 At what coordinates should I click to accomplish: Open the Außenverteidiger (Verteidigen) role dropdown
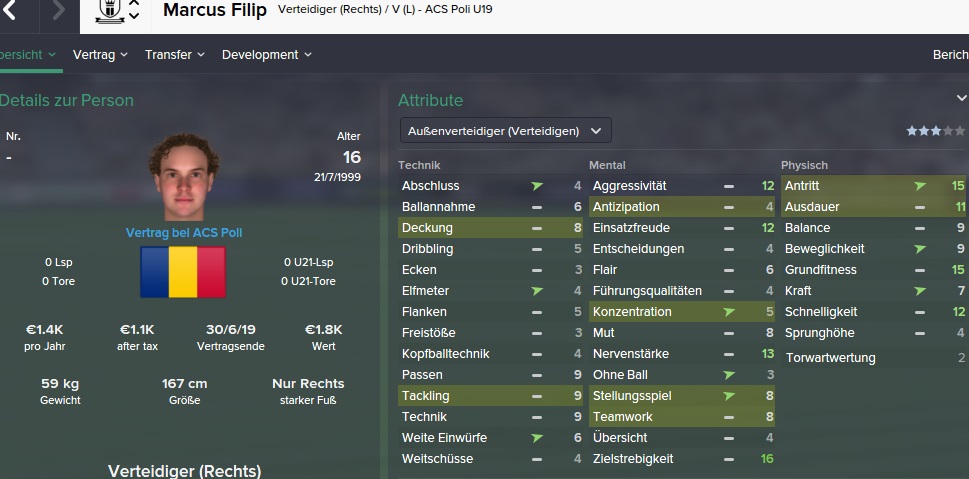pos(505,131)
